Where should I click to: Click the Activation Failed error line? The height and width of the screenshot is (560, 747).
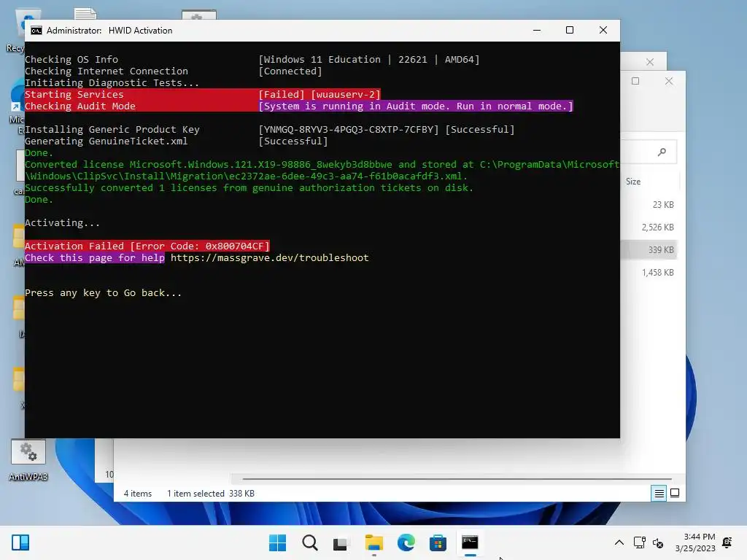click(147, 246)
